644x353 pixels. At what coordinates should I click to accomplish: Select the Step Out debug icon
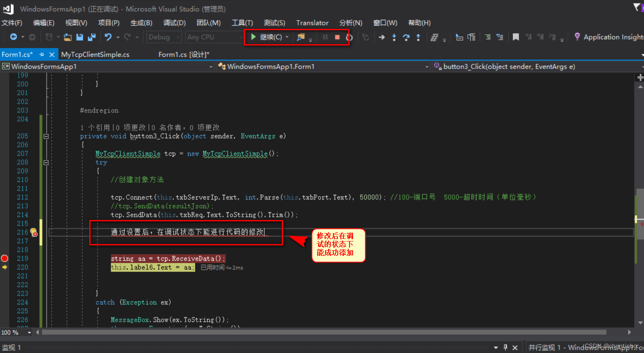418,37
